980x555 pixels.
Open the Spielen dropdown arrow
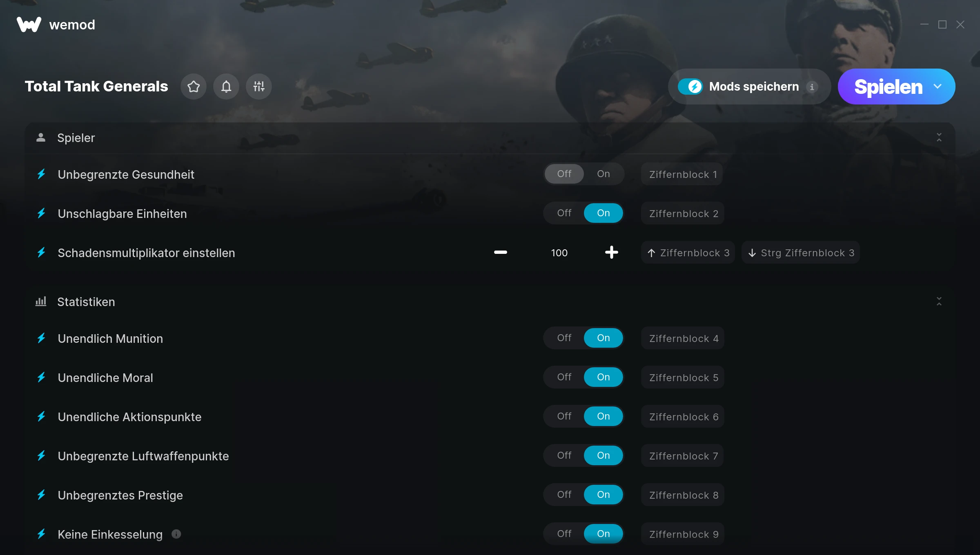click(938, 87)
